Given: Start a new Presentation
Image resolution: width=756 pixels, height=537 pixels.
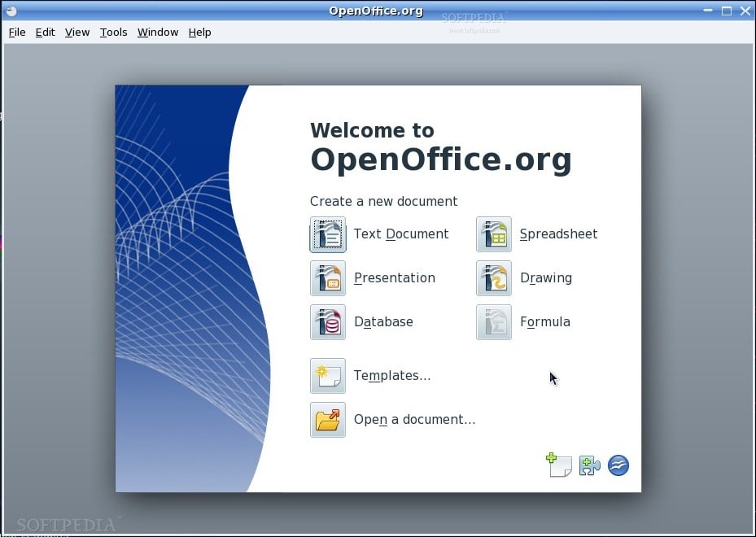Looking at the screenshot, I should tap(327, 278).
